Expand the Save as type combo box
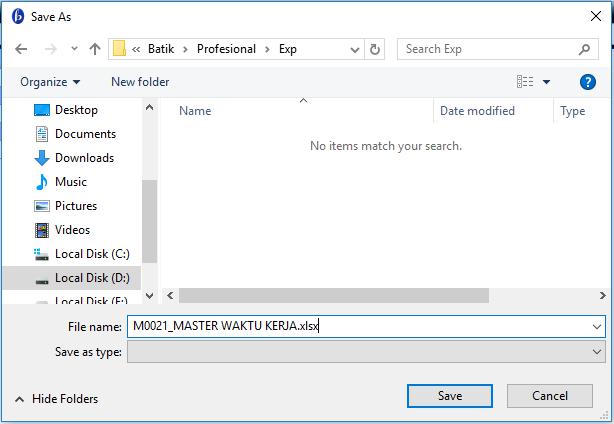The height and width of the screenshot is (424, 614). pyautogui.click(x=598, y=352)
